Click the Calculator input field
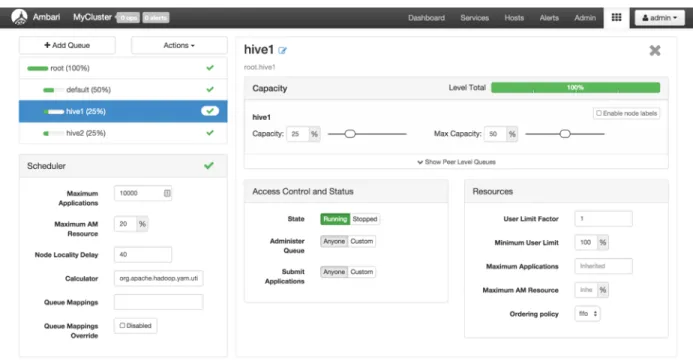Image resolution: width=693 pixels, height=361 pixels. 159,278
